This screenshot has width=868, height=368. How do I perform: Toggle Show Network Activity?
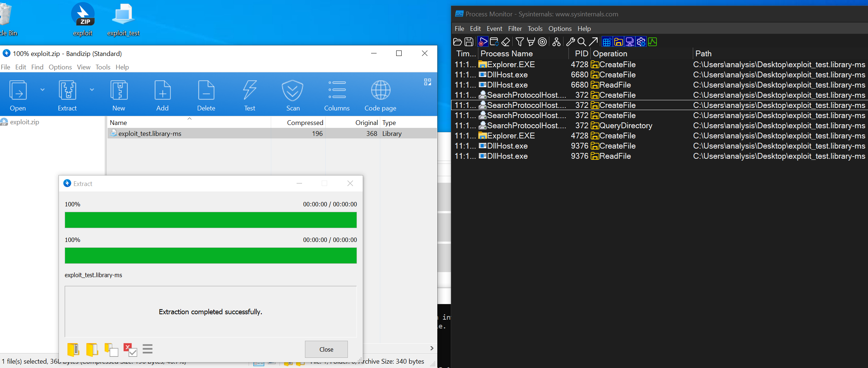(630, 42)
